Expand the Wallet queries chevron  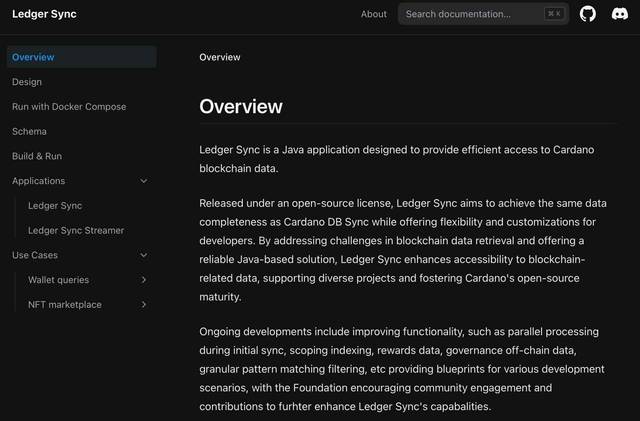coord(144,280)
